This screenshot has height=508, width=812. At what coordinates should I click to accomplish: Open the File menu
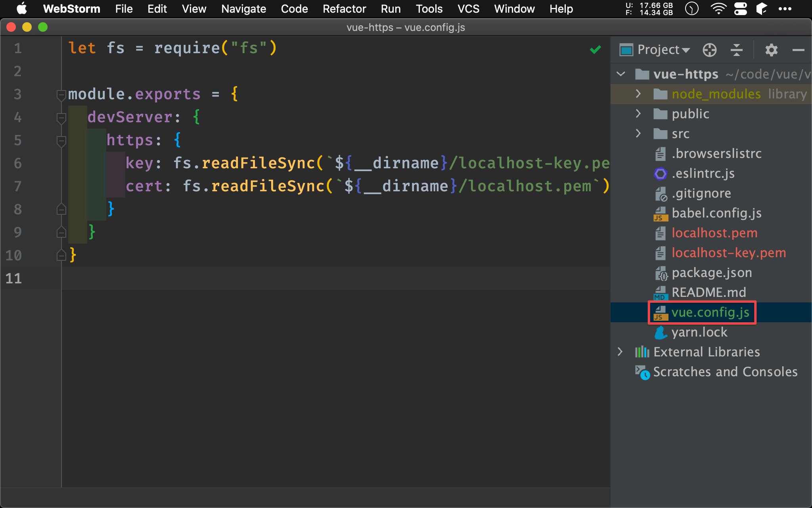click(x=124, y=9)
